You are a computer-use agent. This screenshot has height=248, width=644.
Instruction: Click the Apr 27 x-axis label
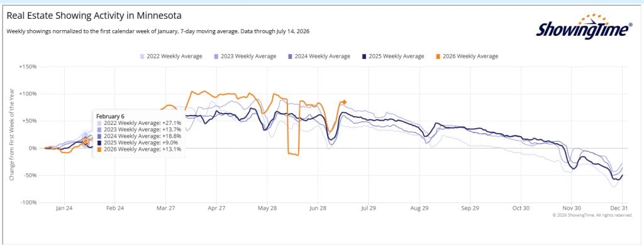(216, 208)
